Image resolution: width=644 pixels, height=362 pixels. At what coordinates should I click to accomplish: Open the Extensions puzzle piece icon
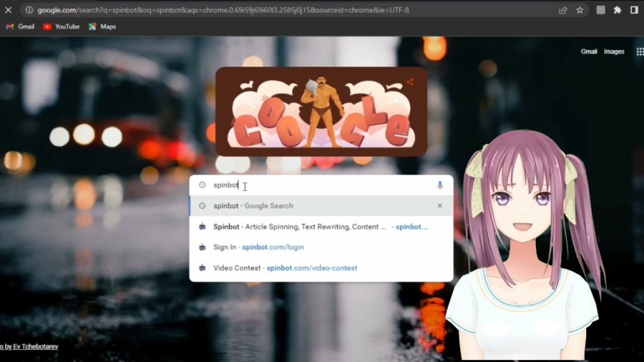click(618, 10)
